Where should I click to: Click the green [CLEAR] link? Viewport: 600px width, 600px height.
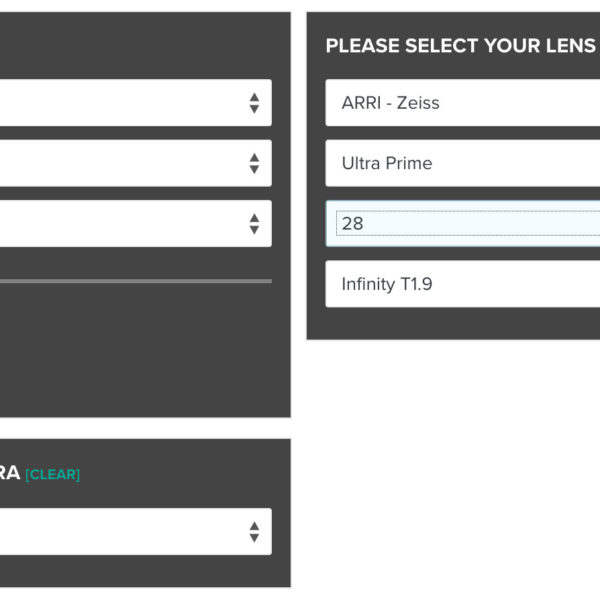click(53, 474)
